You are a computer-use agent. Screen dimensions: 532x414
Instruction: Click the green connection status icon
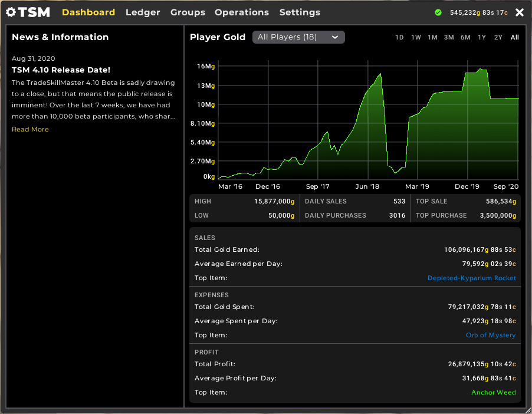tap(438, 12)
